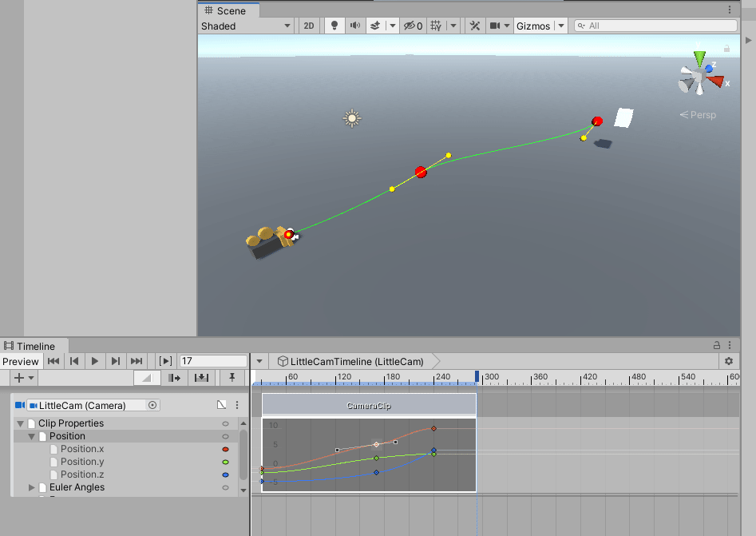Toggle scene audio speaker icon

coord(354,26)
